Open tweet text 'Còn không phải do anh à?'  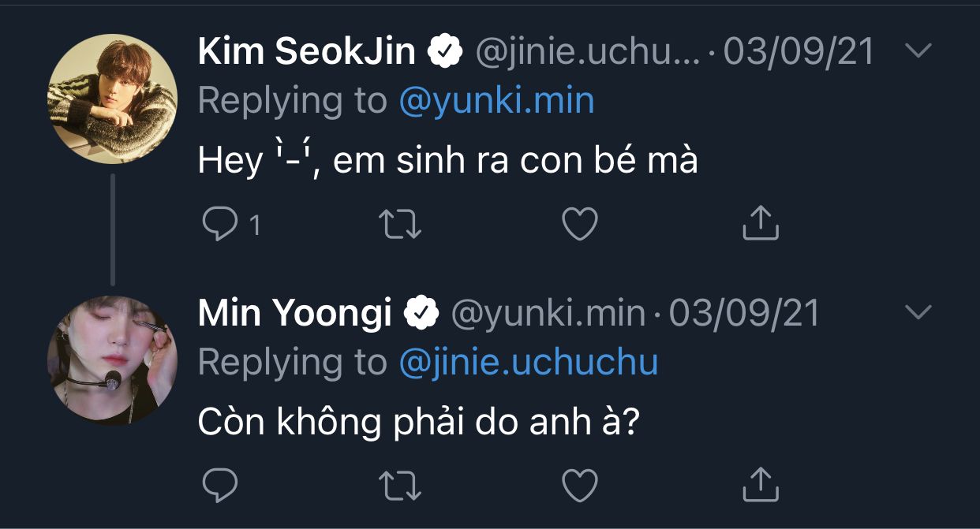[418, 423]
